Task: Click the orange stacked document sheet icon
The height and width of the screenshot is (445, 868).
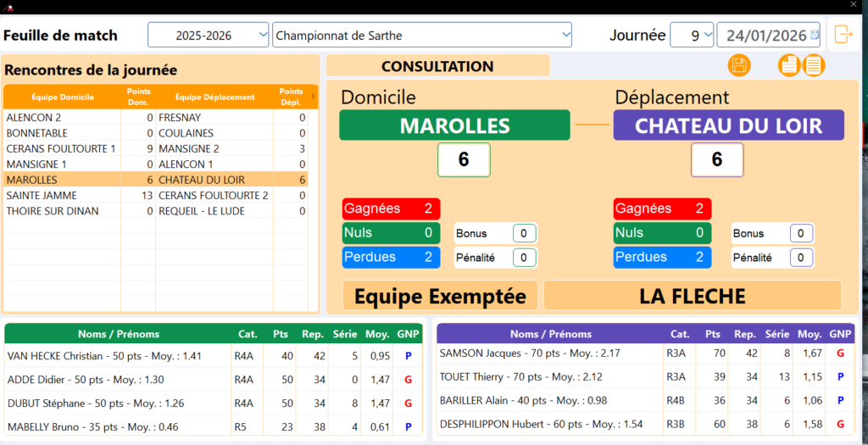Action: [x=789, y=65]
